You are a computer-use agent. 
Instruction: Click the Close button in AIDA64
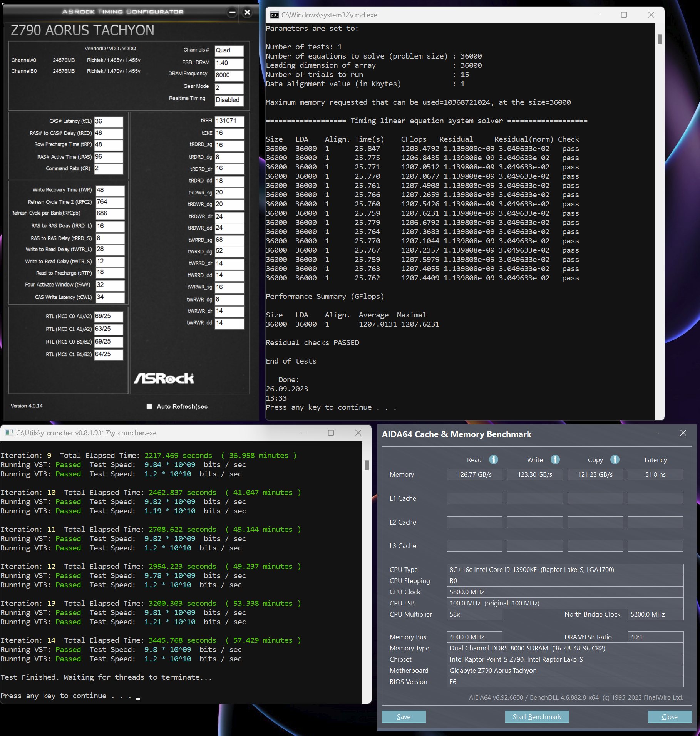[x=669, y=717]
